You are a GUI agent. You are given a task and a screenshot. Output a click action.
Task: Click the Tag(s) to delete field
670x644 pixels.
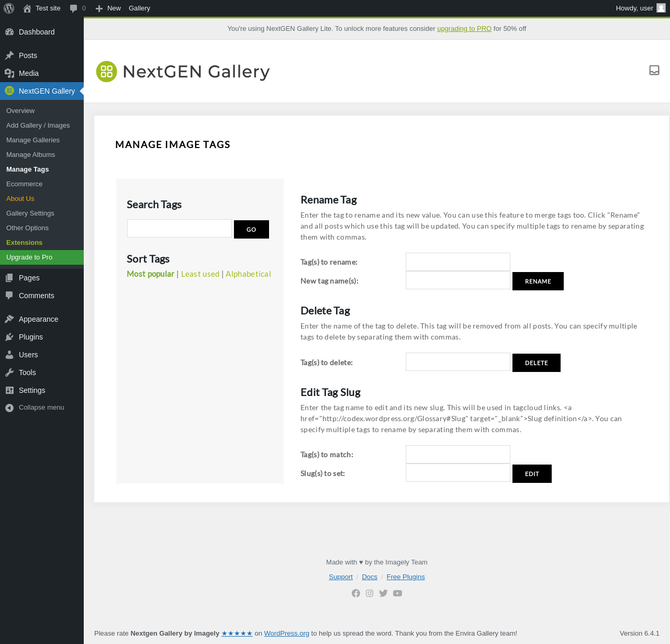coord(457,362)
